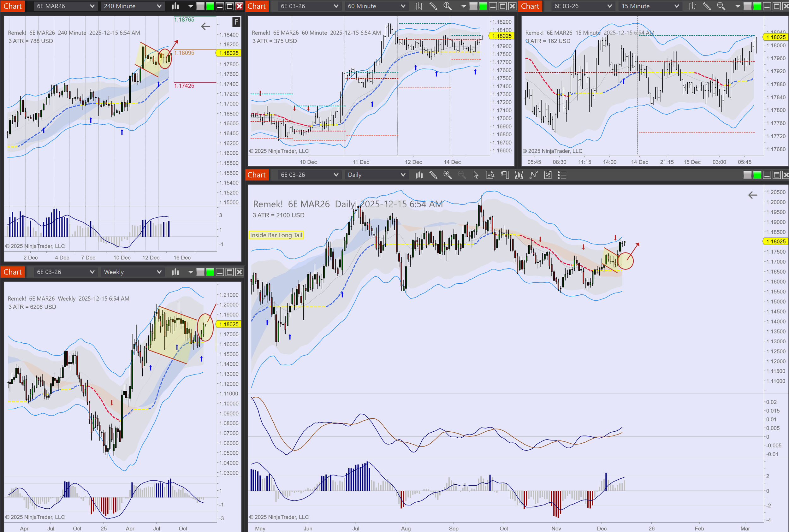Image resolution: width=789 pixels, height=532 pixels.
Task: Click the F button on 240 Minute chart
Action: [236, 22]
